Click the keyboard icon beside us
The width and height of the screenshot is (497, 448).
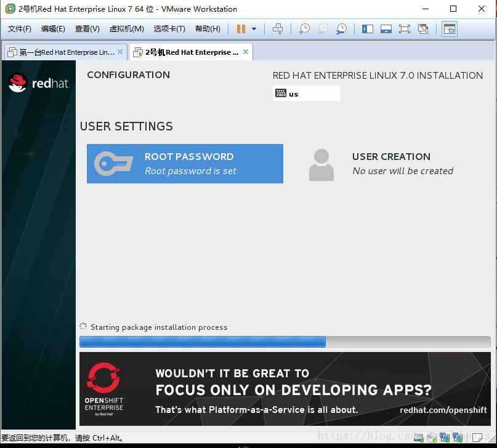click(281, 93)
